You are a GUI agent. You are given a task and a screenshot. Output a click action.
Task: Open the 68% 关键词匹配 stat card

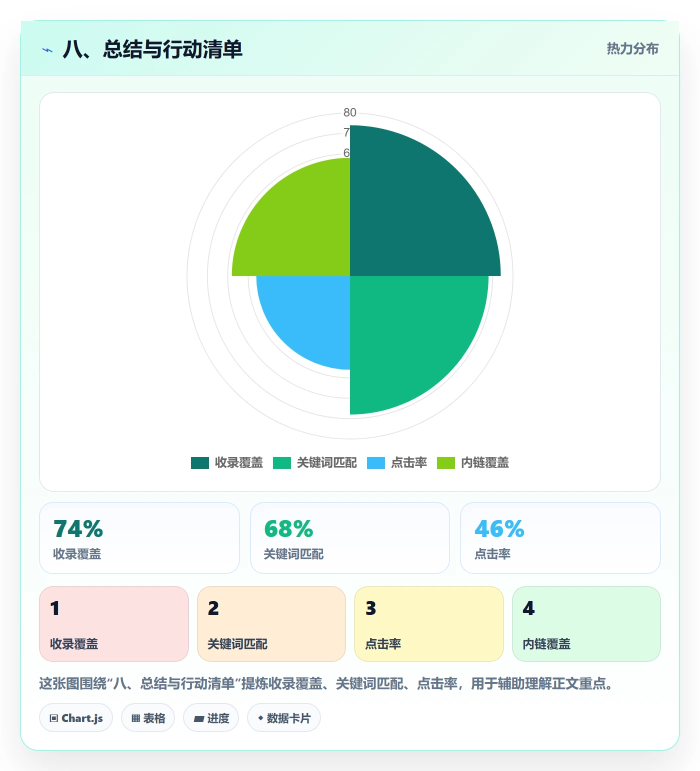click(350, 538)
